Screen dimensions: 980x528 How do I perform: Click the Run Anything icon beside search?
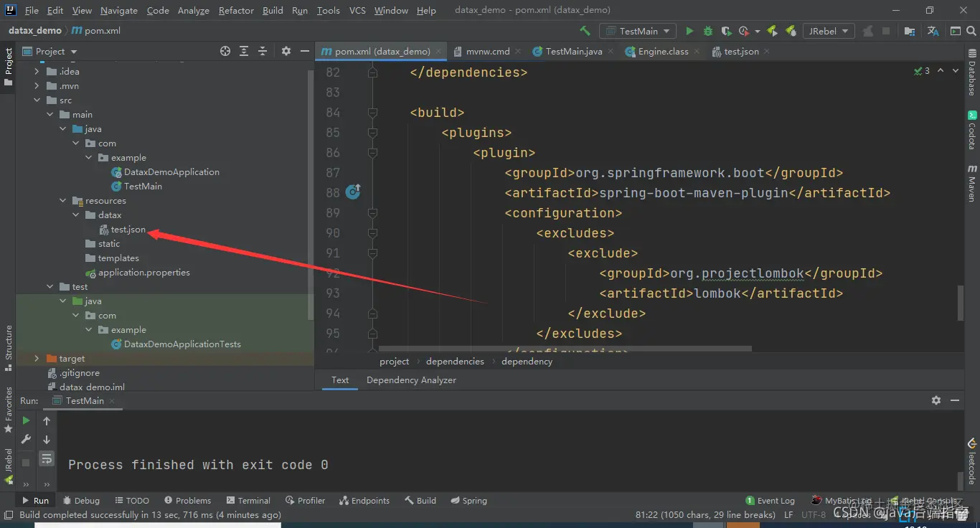click(x=955, y=31)
